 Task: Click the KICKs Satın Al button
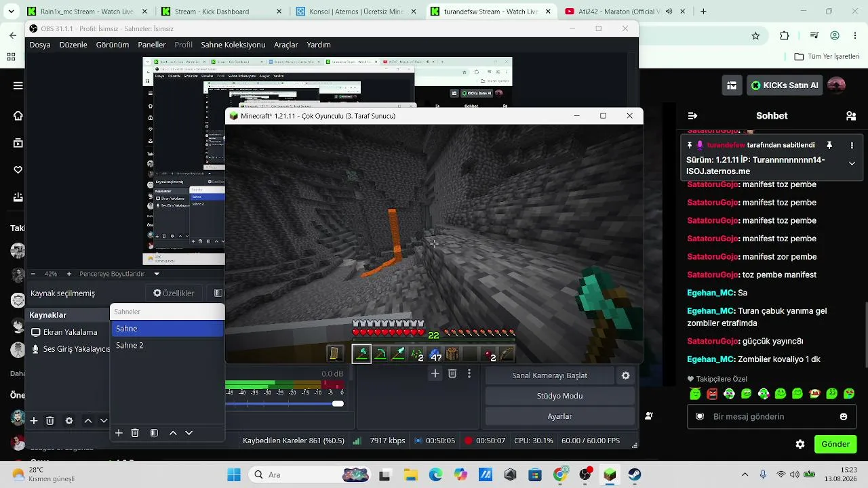784,85
